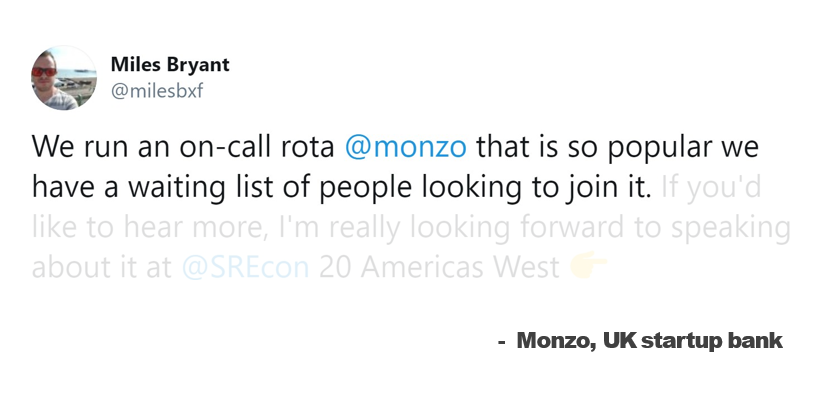This screenshot has height=419, width=819.
Task: Click the faded words "about it at"
Action: coord(102,269)
